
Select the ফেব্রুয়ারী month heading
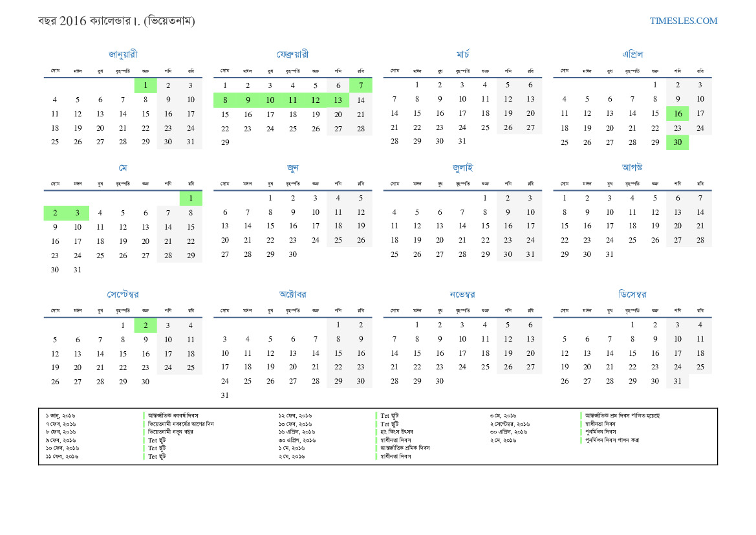point(293,54)
